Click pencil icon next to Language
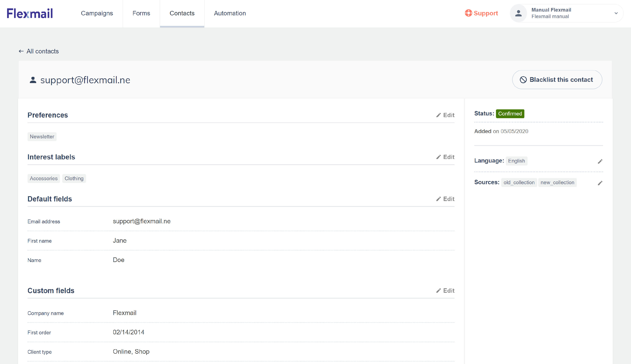Image resolution: width=631 pixels, height=364 pixels. [600, 161]
